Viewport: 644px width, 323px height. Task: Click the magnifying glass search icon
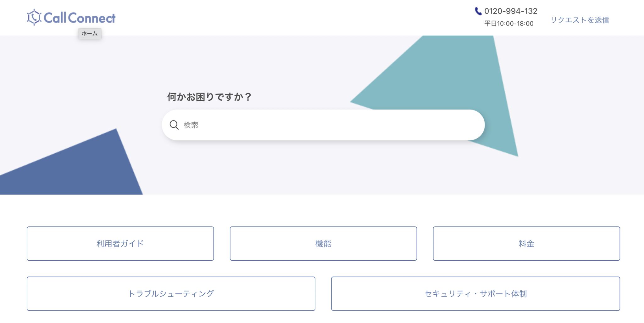click(x=174, y=125)
